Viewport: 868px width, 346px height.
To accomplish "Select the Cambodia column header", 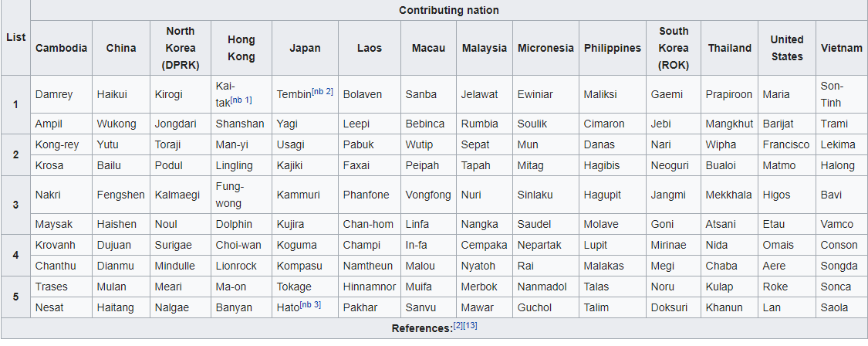I will [x=62, y=48].
